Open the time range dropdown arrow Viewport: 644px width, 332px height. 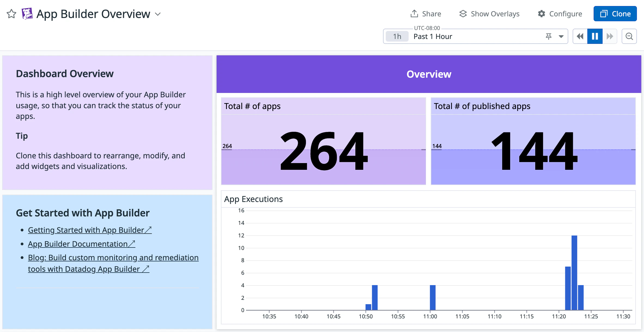coord(561,36)
